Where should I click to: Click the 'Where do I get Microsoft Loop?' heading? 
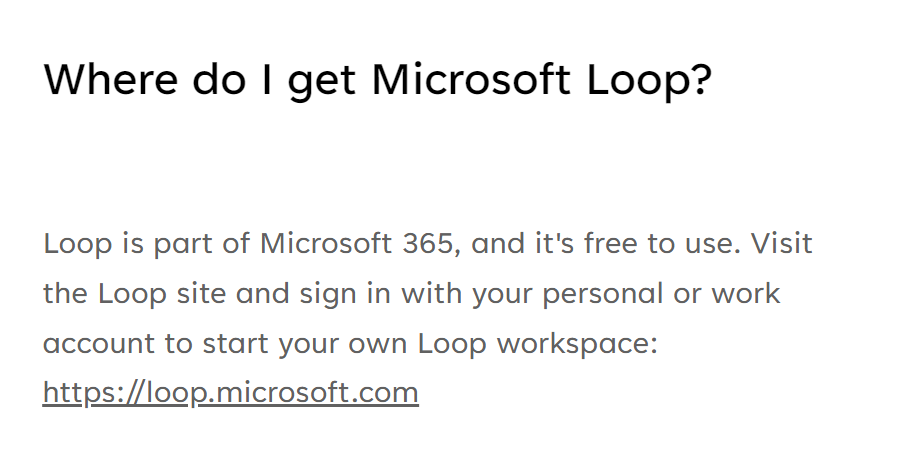pyautogui.click(x=378, y=80)
